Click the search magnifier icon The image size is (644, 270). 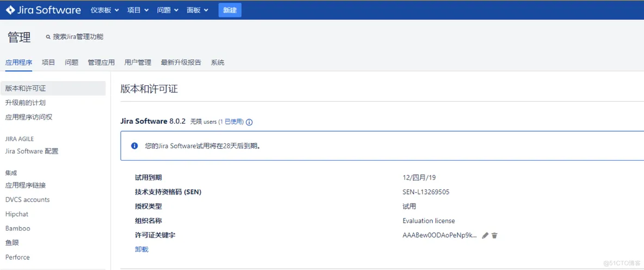(48, 37)
